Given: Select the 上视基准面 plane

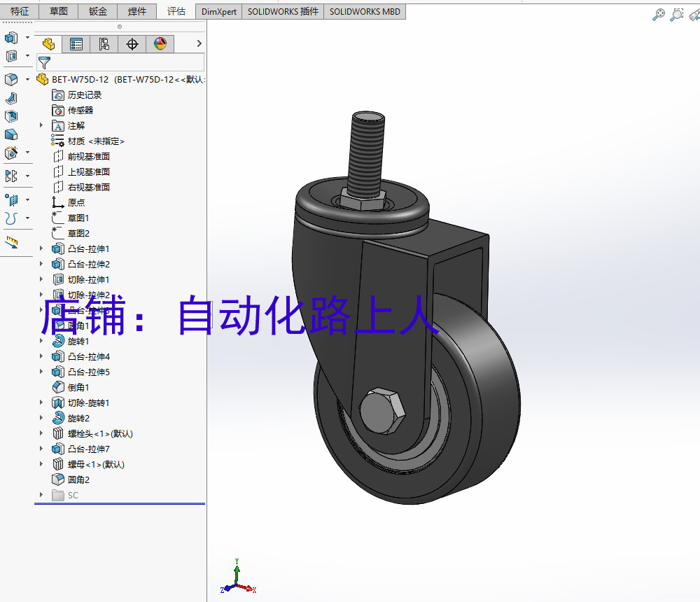Looking at the screenshot, I should click(x=88, y=172).
